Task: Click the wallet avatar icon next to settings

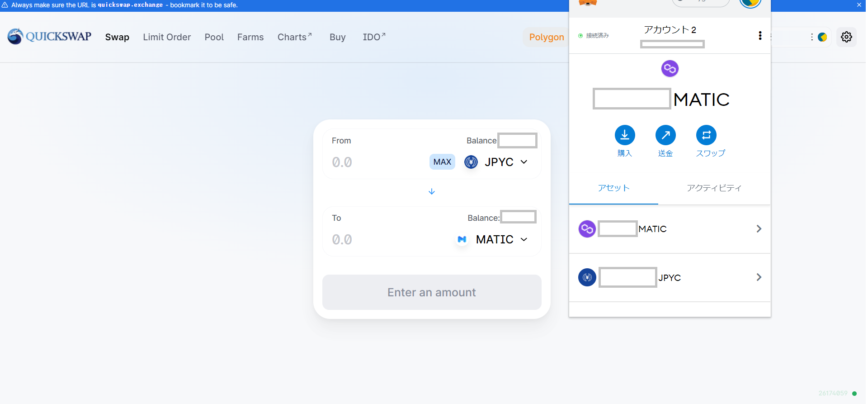Action: click(x=822, y=37)
